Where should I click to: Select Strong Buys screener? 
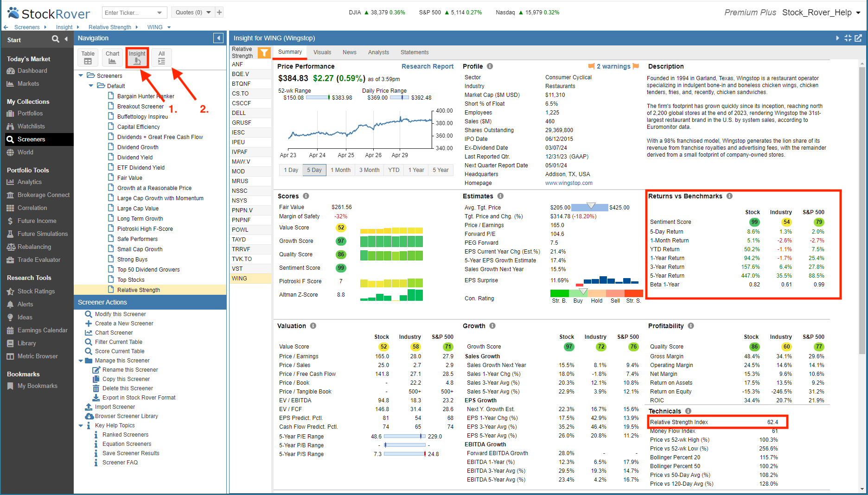pos(132,260)
